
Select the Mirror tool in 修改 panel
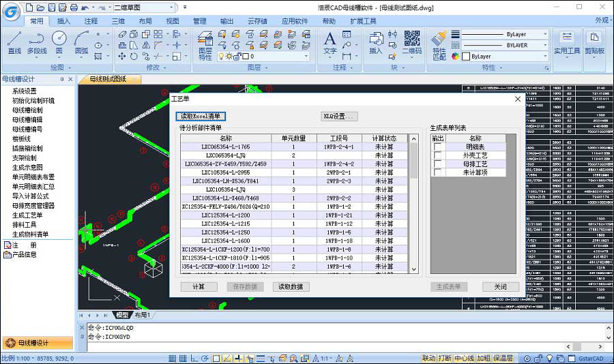tap(146, 46)
